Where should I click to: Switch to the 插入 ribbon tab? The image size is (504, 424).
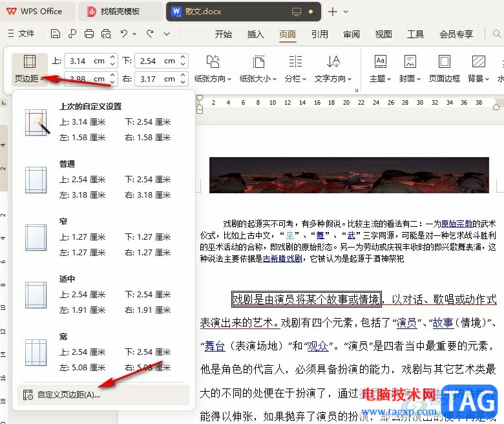255,34
